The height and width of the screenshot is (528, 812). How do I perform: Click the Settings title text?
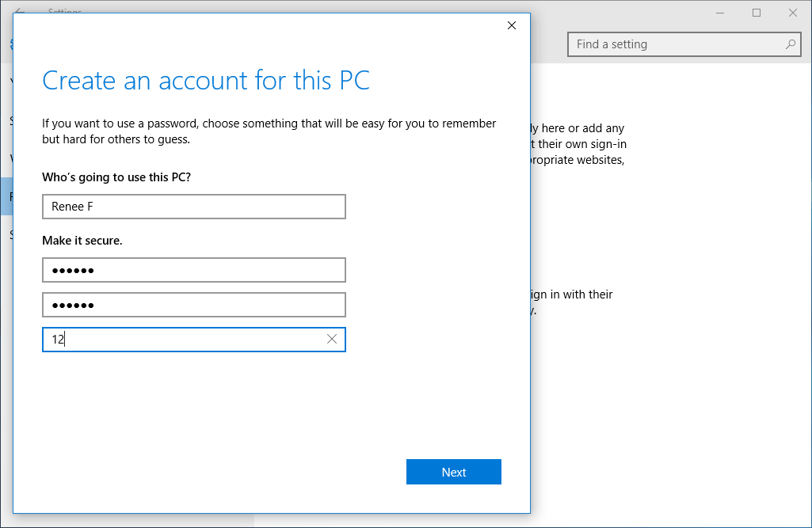click(x=65, y=13)
